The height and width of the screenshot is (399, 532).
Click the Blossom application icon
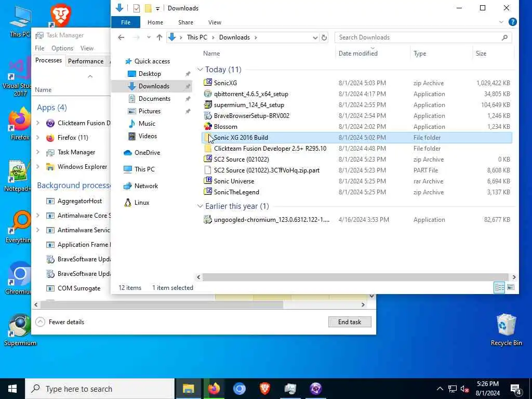pyautogui.click(x=208, y=126)
